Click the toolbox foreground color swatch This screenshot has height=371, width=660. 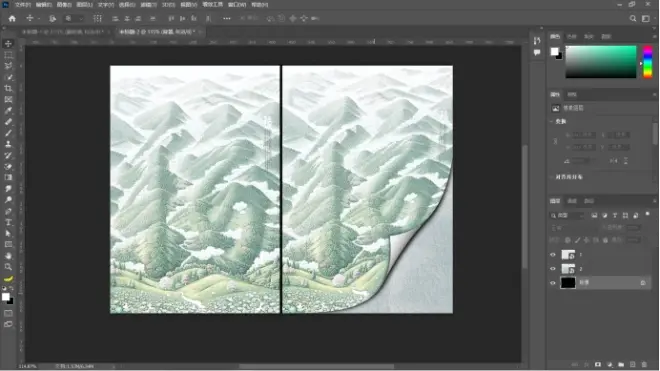tap(5, 297)
